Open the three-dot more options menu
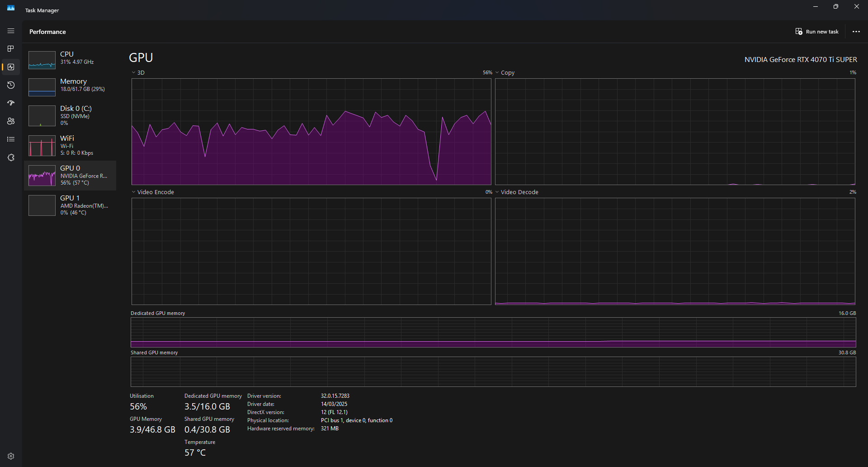 coord(856,32)
